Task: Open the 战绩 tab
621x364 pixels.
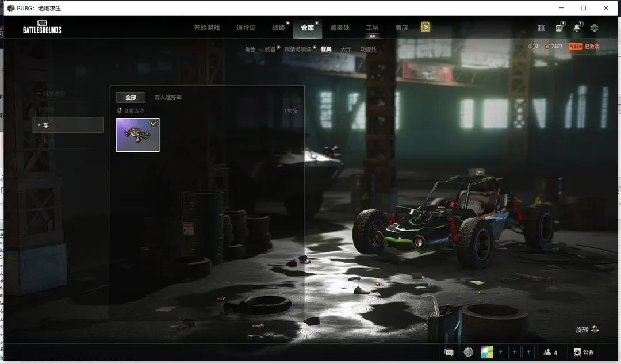Action: pyautogui.click(x=278, y=28)
